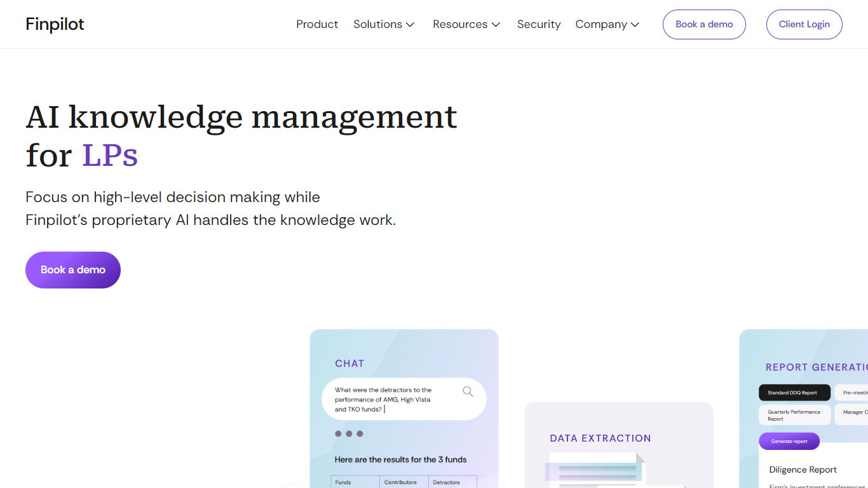Expand the Company dropdown
This screenshot has height=488, width=868.
[607, 24]
